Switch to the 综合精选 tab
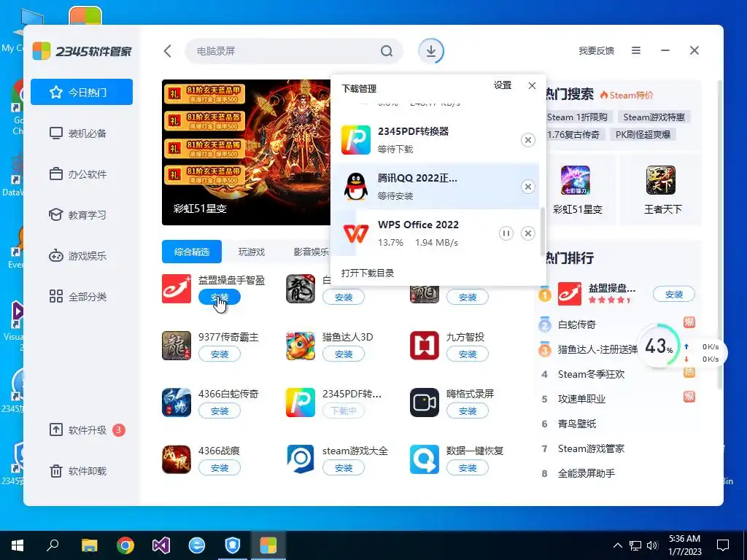This screenshot has height=560, width=747. [192, 252]
